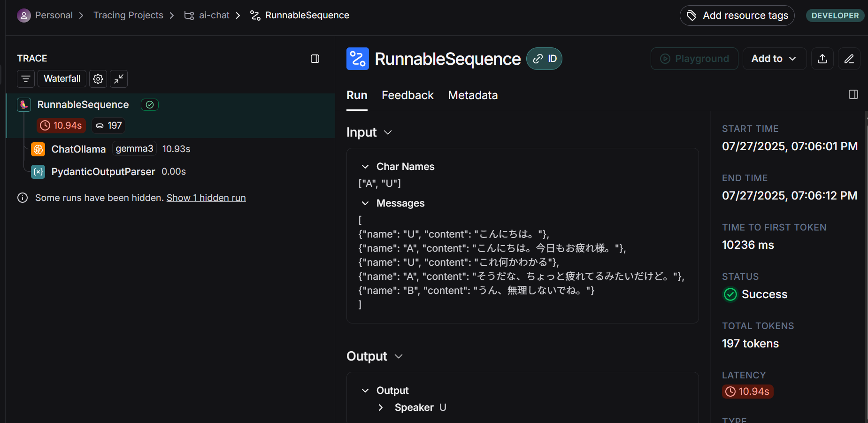
Task: Switch to the Run tab
Action: [357, 95]
